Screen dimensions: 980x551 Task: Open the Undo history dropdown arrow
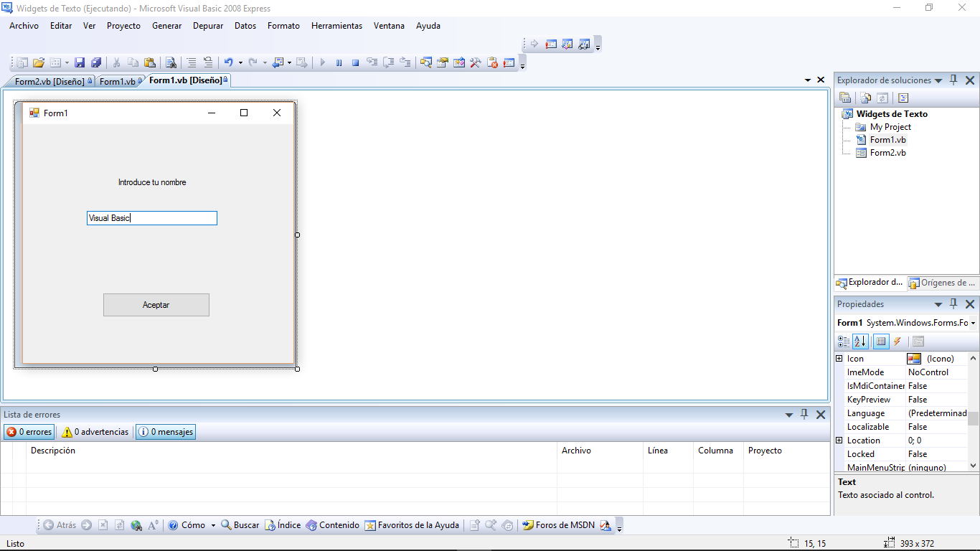pos(240,62)
